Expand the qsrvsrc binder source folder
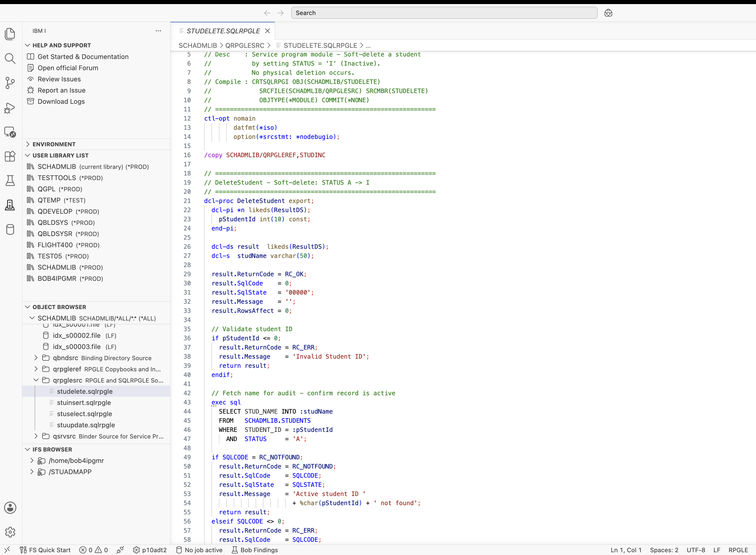This screenshot has height=555, width=756. [36, 436]
